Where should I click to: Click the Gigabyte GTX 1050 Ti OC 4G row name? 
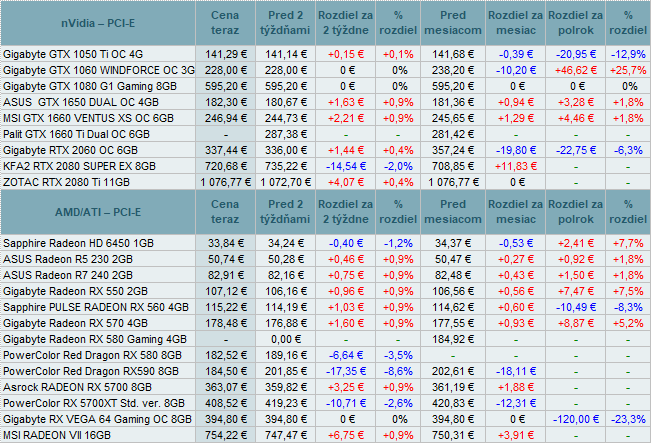click(x=73, y=54)
